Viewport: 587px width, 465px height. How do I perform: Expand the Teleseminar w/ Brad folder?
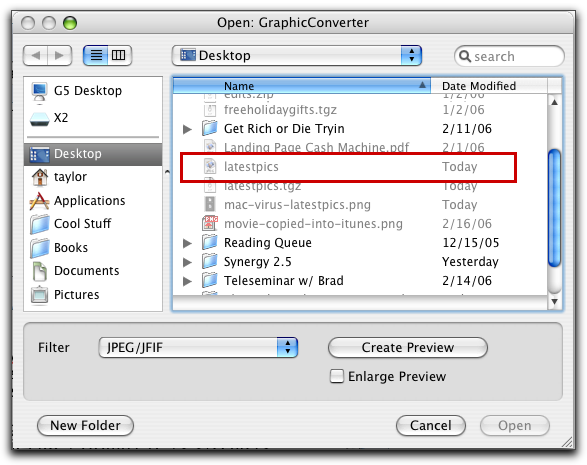point(188,281)
